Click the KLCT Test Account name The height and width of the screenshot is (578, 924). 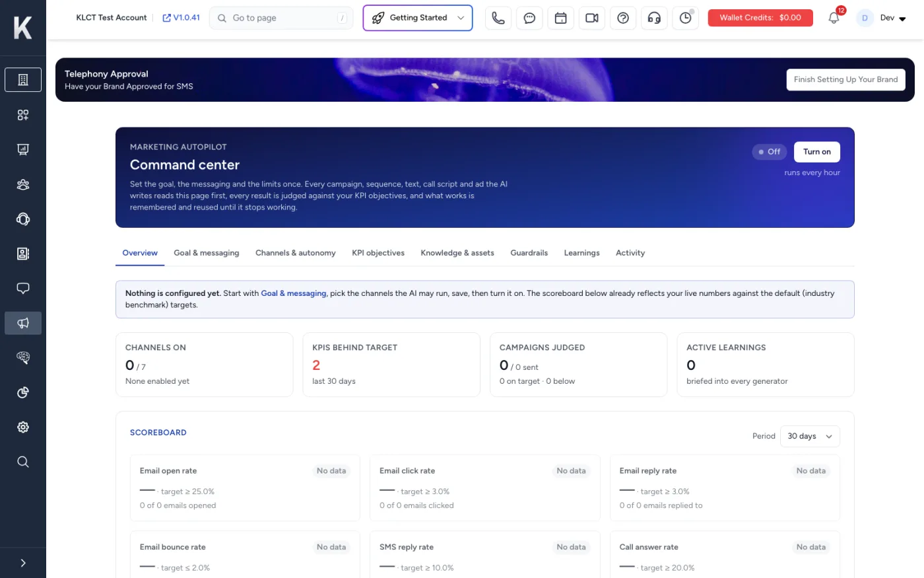[x=112, y=18]
